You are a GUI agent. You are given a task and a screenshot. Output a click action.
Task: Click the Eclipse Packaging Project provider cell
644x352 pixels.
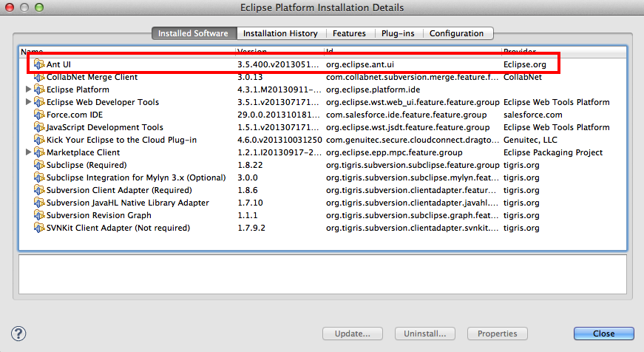pyautogui.click(x=553, y=152)
